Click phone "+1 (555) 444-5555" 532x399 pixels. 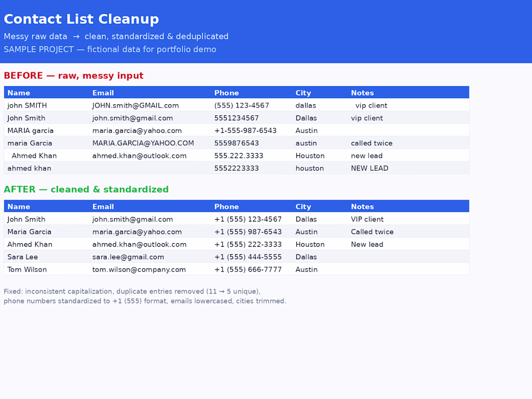(x=248, y=256)
